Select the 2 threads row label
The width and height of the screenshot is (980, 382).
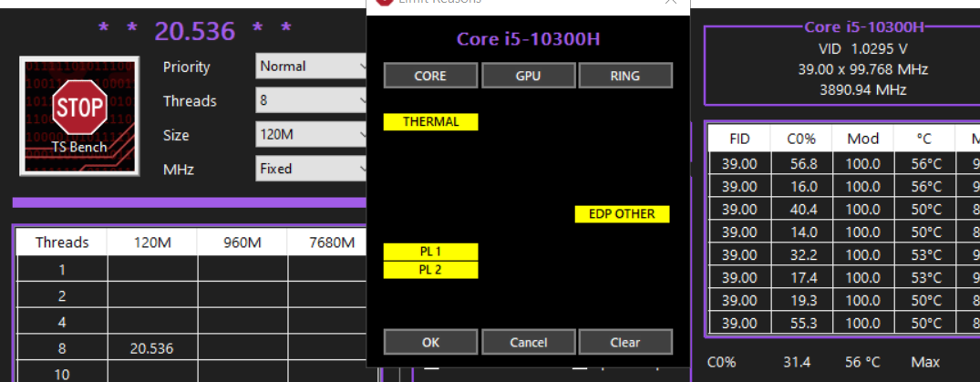62,295
